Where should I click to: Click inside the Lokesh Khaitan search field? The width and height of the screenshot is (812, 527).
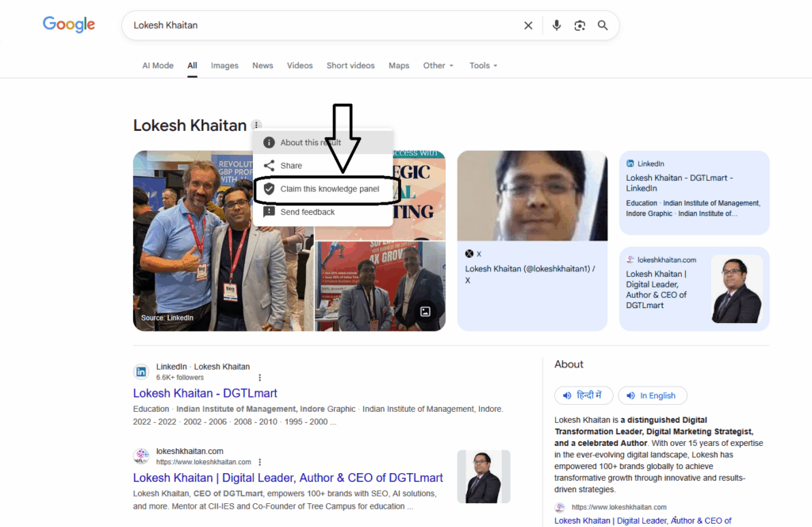tap(317, 25)
